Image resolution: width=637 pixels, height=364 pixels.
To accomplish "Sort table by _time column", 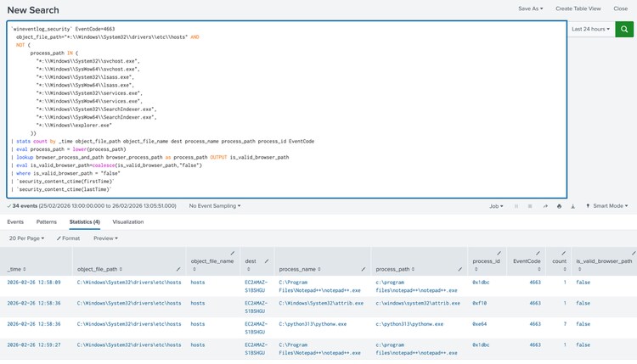I will click(x=17, y=269).
